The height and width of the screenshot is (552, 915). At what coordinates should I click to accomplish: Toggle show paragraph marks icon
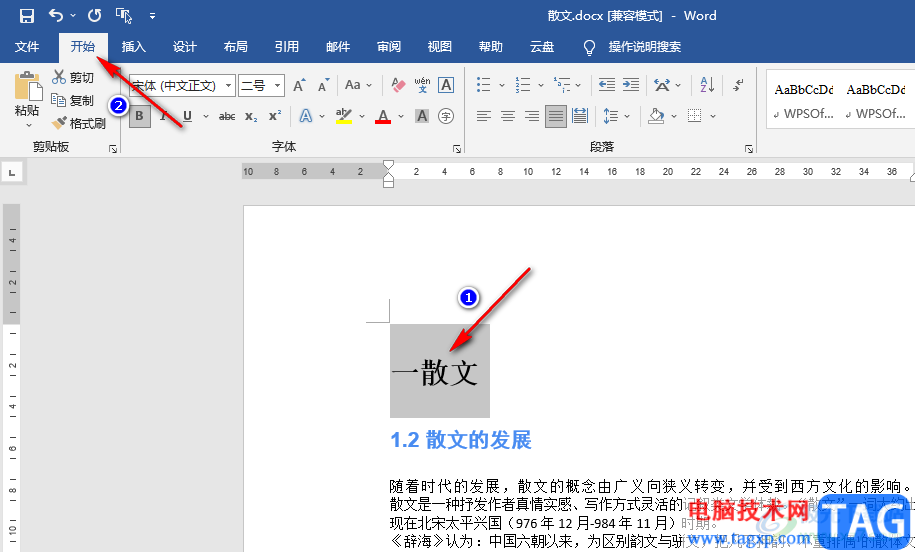point(738,85)
